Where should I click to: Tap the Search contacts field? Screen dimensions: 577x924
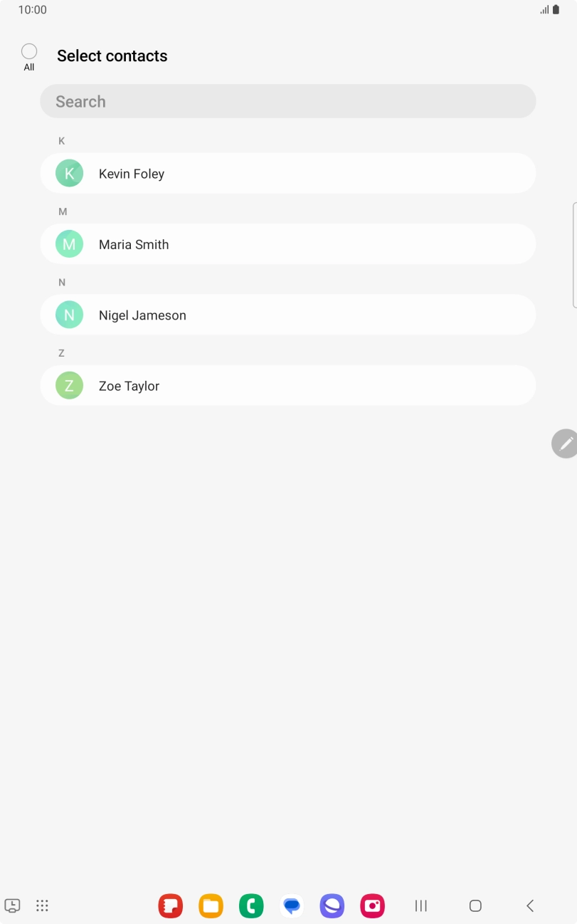coord(287,102)
